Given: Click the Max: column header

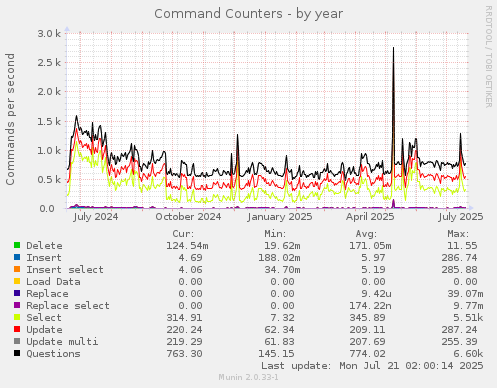Looking at the screenshot, I should click(x=458, y=234).
